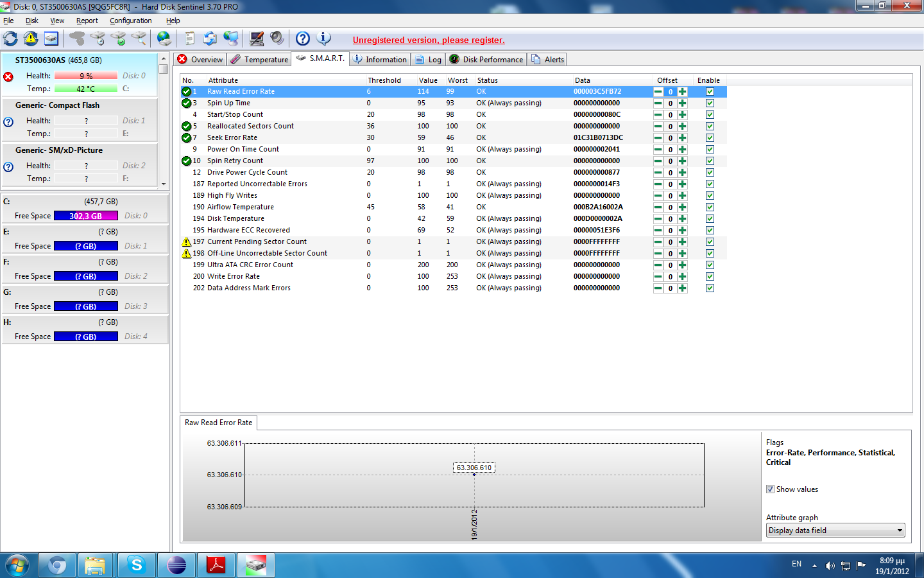Open Adobe Reader taskbar icon

tap(216, 565)
